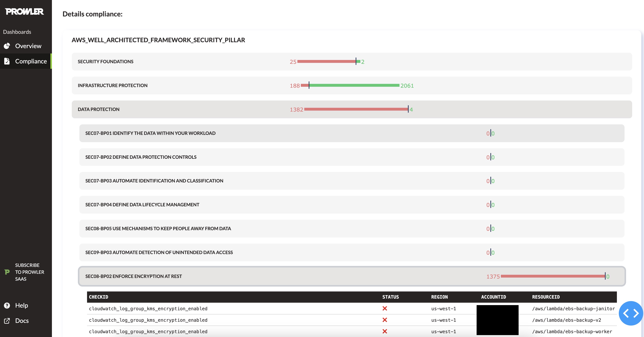This screenshot has height=337, width=644.
Task: Click check ID cell in ebs-backup-v2 row
Action: coord(148,320)
